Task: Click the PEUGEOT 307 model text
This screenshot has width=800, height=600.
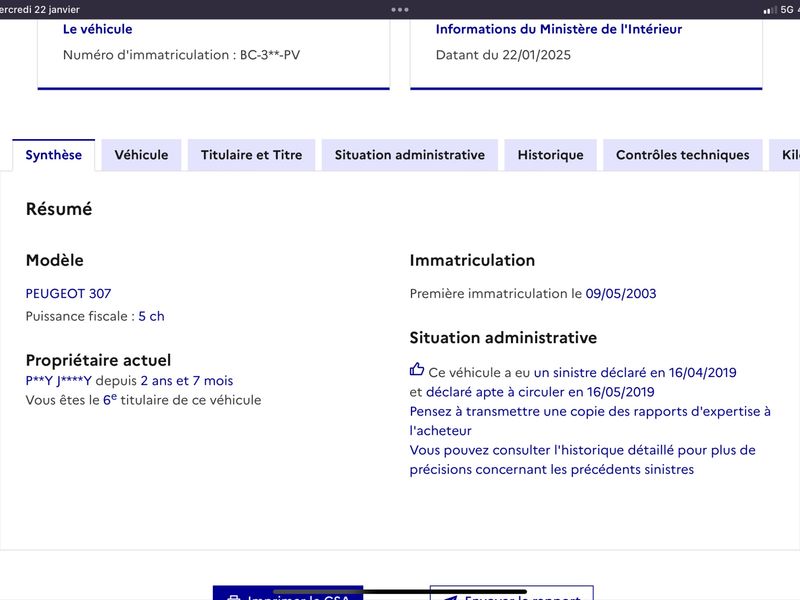Action: tap(68, 293)
